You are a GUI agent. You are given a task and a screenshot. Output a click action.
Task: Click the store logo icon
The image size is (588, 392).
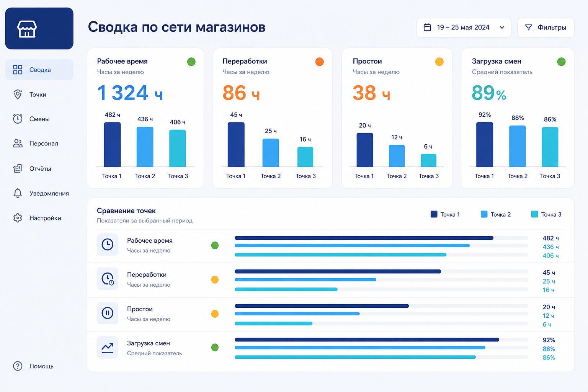27,29
